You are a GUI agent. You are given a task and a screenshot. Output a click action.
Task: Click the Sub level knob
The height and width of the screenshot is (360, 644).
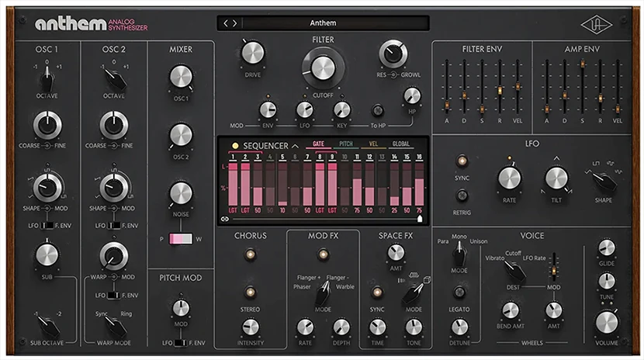[47, 254]
